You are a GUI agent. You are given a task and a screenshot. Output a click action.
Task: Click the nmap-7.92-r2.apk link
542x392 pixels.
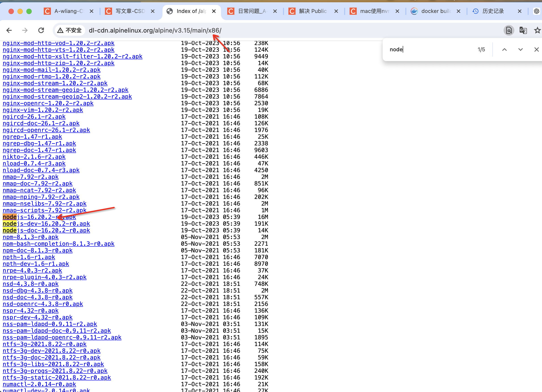click(x=31, y=177)
